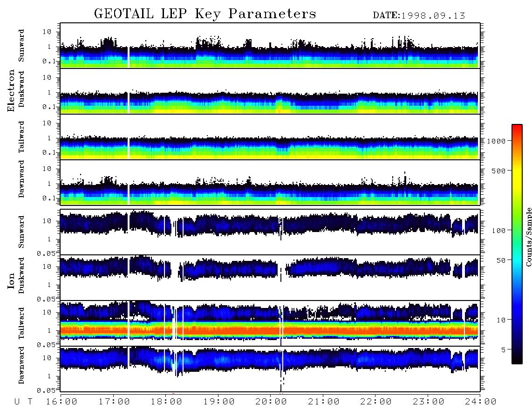Click the "50" color bar tick label

point(501,260)
